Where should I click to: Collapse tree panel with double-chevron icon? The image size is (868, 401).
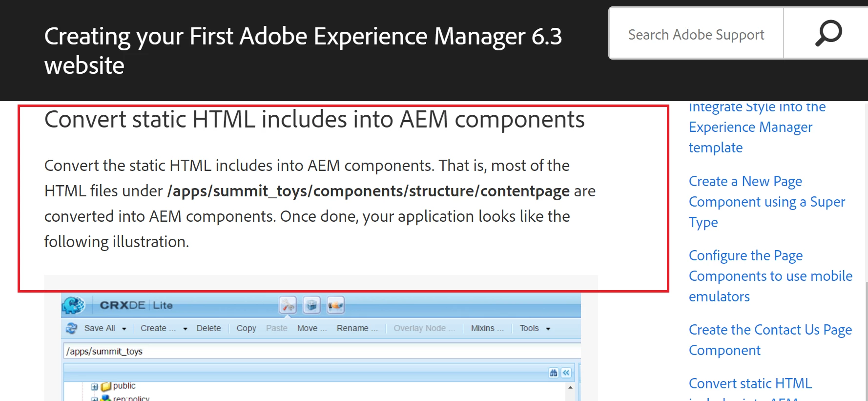click(x=566, y=373)
